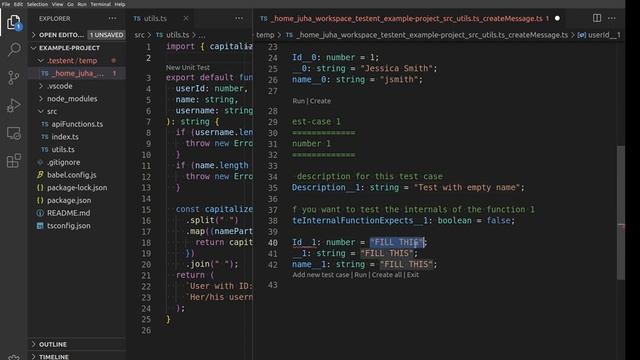Click "FILL THIS" value on line 42
Image resolution: width=640 pixels, height=360 pixels.
406,264
